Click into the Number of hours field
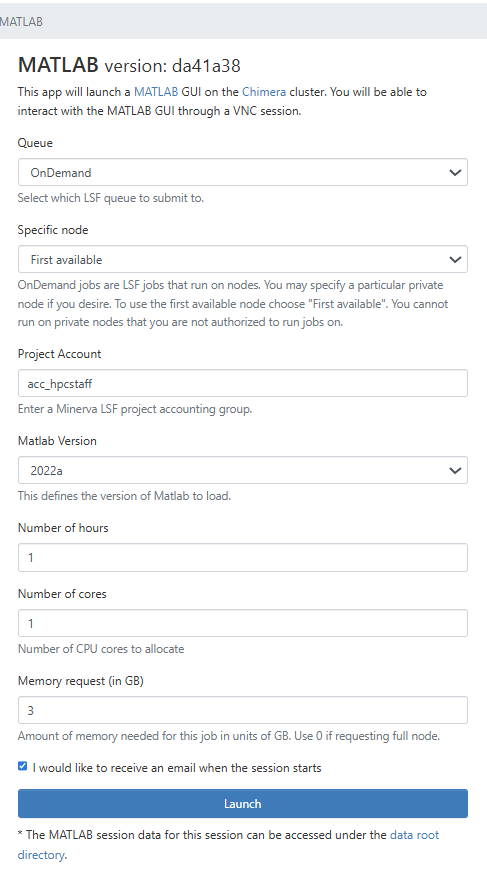This screenshot has height=873, width=487. (243, 557)
